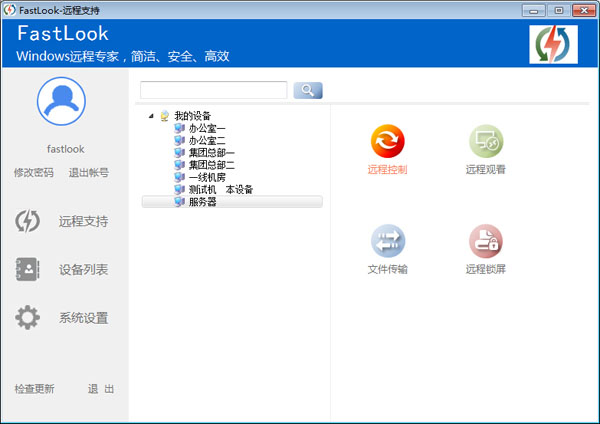The width and height of the screenshot is (600, 424).
Task: Click the computer icon beside 集团总部一
Action: (x=179, y=152)
